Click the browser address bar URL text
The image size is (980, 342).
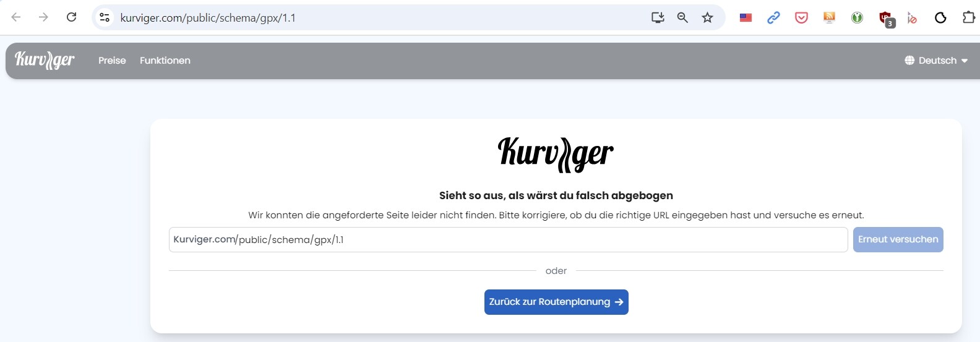point(208,18)
